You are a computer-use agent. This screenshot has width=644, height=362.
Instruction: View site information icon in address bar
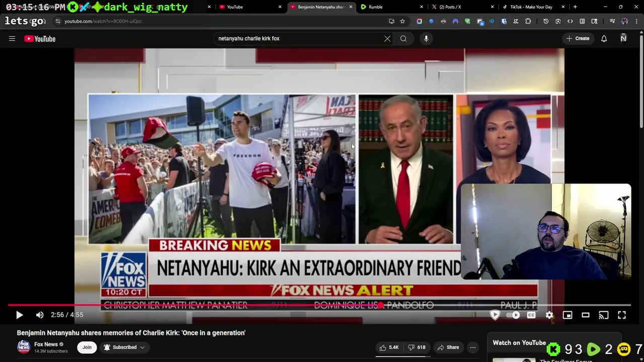(58, 21)
